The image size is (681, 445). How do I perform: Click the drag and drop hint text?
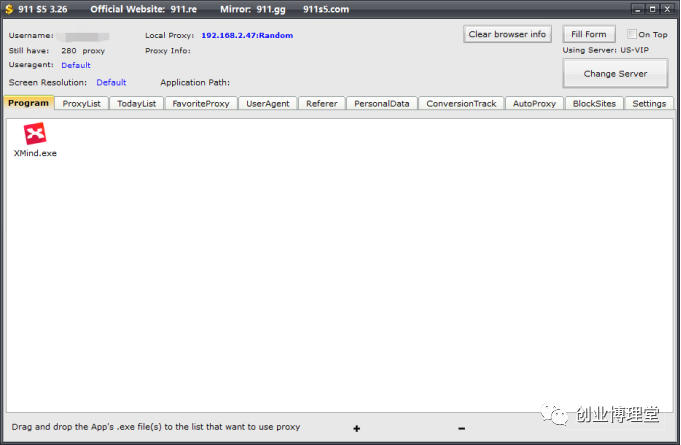pos(156,427)
